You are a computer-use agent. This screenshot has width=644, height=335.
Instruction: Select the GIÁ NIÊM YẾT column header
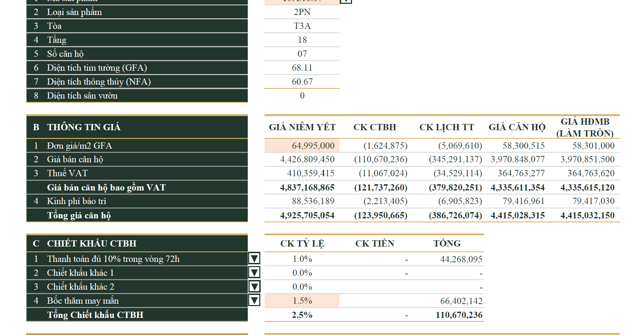pyautogui.click(x=302, y=127)
